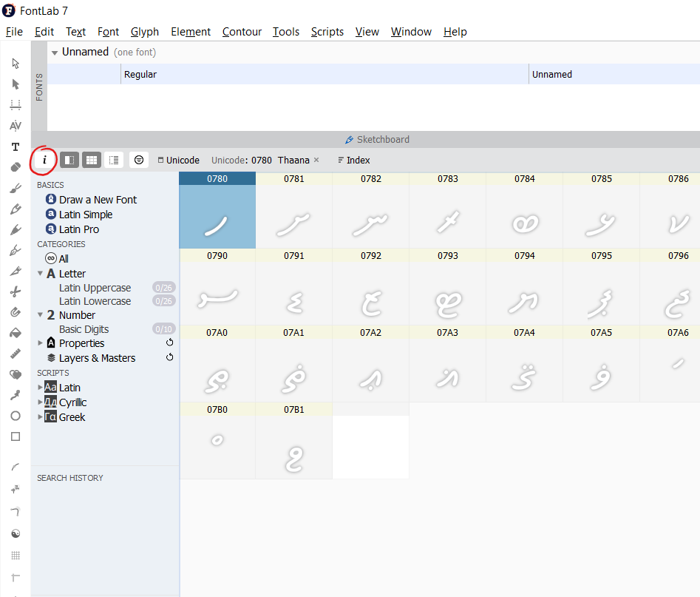Select the Pen tool
Image resolution: width=700 pixels, height=597 pixels.
pyautogui.click(x=16, y=250)
